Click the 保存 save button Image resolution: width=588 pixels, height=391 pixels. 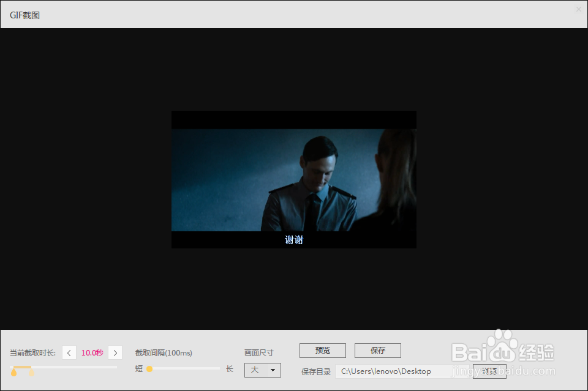[x=378, y=351]
